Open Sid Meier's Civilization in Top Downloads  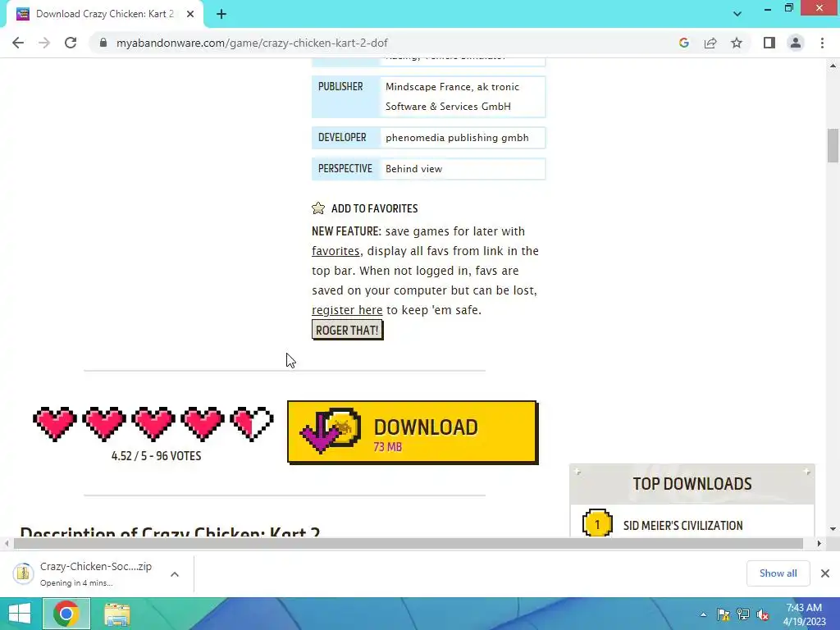(683, 526)
